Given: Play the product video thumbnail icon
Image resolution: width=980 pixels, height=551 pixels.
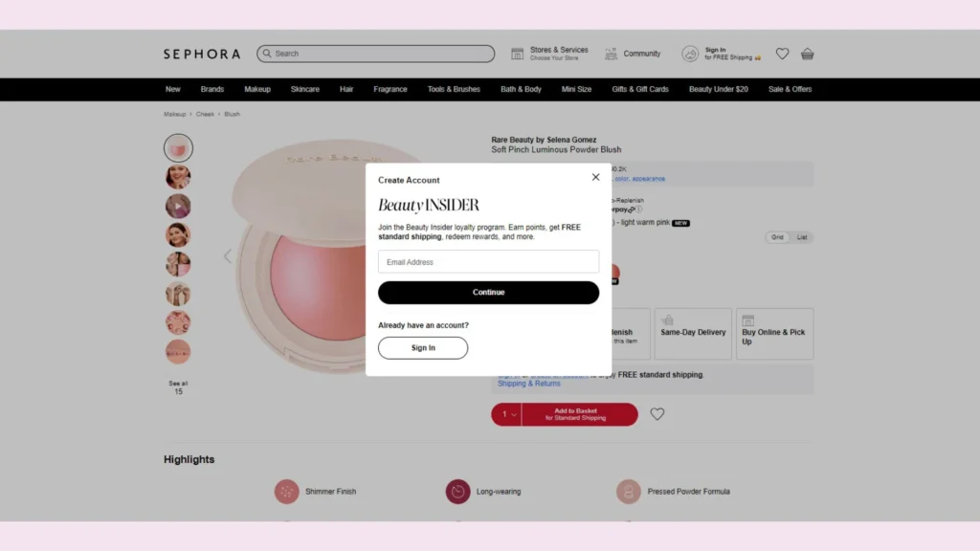Looking at the screenshot, I should 178,206.
